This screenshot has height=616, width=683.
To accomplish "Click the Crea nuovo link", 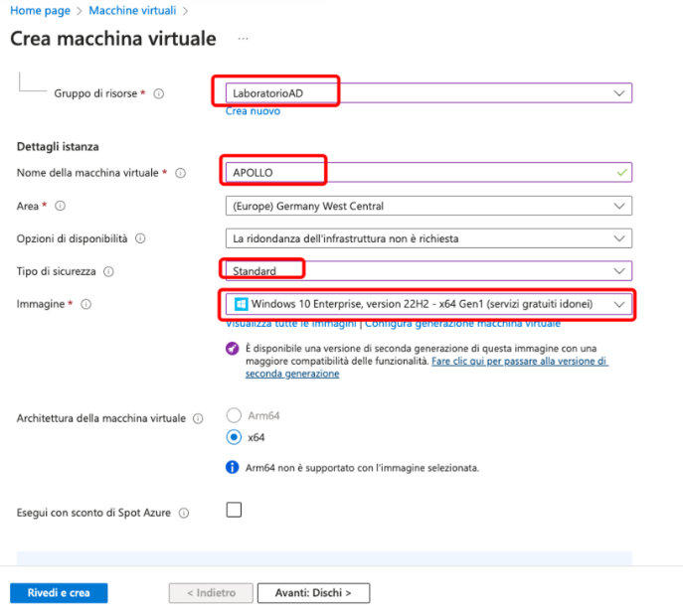I will 253,111.
